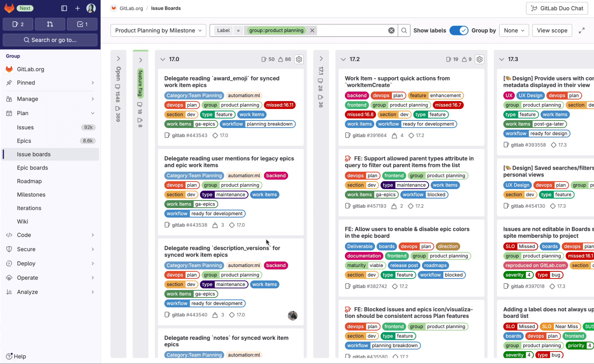This screenshot has height=364, width=594.
Task: Open the To-Do list counter showing 1
Action: coord(82,24)
